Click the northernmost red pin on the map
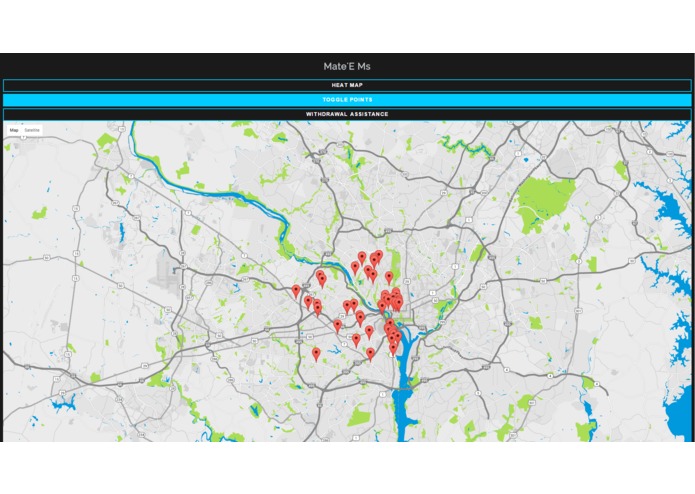The image size is (695, 494). (x=379, y=256)
